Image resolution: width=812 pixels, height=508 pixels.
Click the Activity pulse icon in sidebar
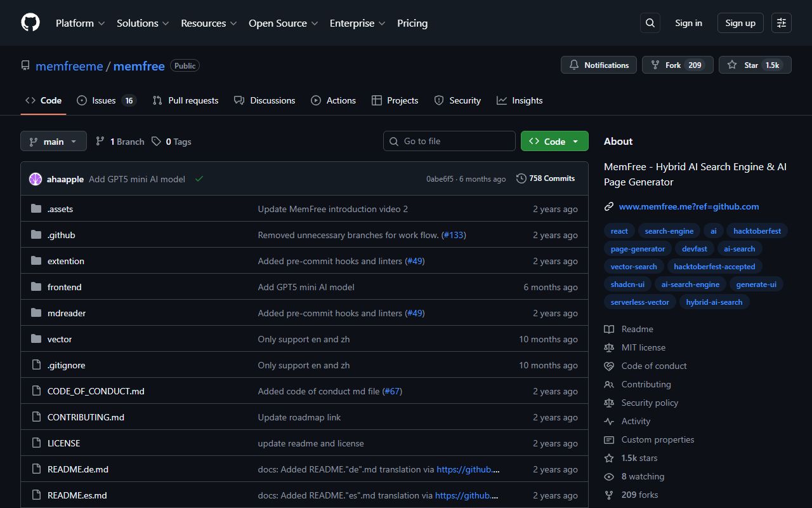[609, 421]
